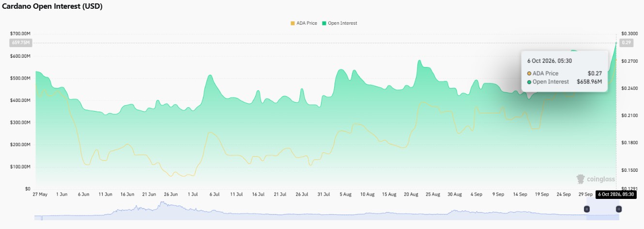Click the 16 Jun x-axis date

click(x=127, y=194)
